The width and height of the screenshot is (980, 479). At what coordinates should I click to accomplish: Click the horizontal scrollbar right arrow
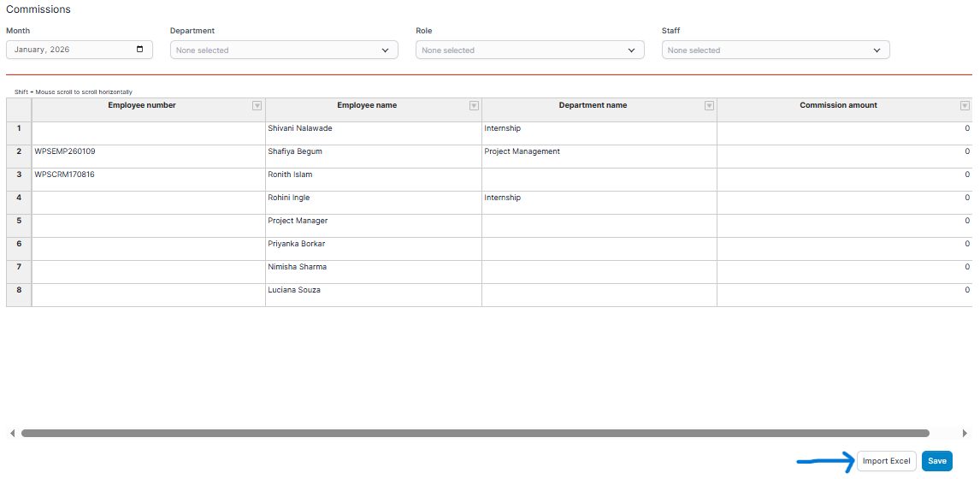965,434
